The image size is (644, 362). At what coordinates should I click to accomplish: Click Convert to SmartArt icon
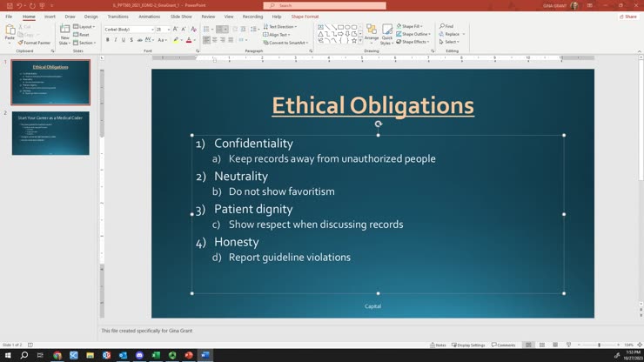285,43
